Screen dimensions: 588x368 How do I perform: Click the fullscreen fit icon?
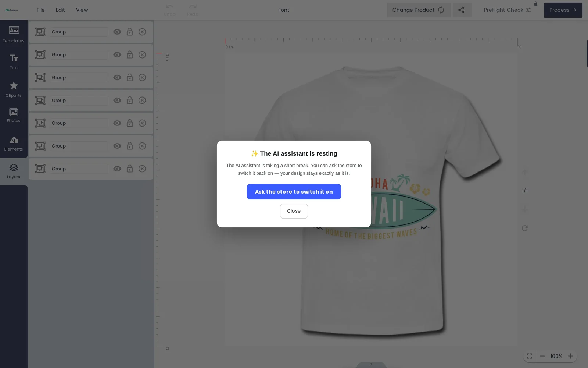pyautogui.click(x=530, y=356)
